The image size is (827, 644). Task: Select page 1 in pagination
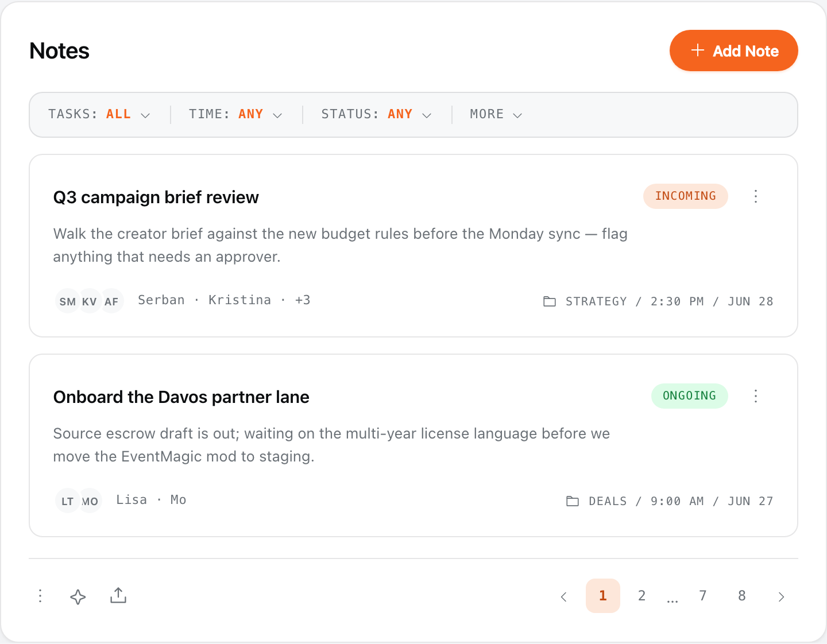pos(603,596)
